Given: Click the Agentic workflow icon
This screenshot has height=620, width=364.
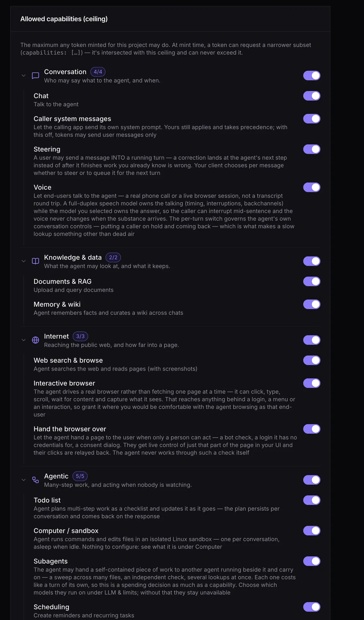Looking at the screenshot, I should tap(36, 480).
